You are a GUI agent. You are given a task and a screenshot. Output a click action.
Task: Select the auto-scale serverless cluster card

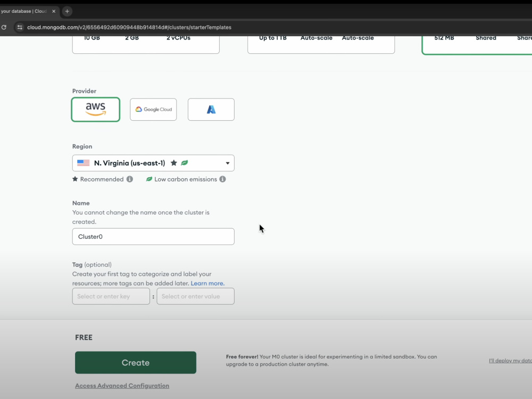click(321, 45)
